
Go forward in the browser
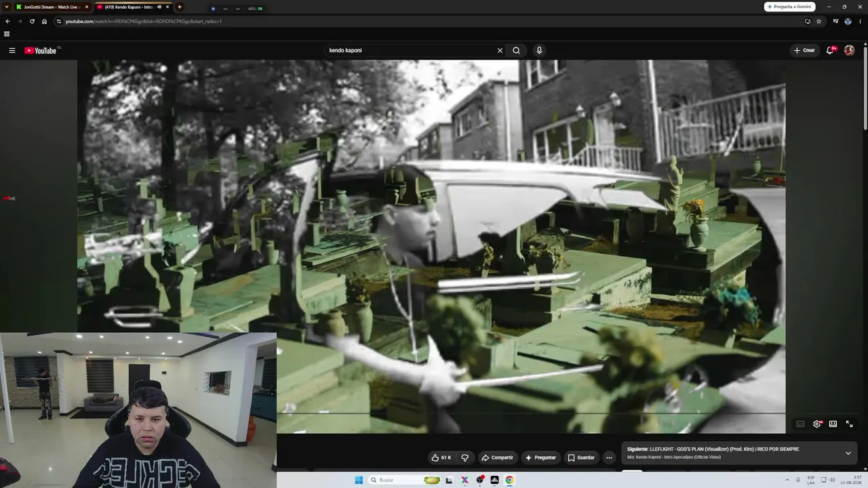point(20,21)
